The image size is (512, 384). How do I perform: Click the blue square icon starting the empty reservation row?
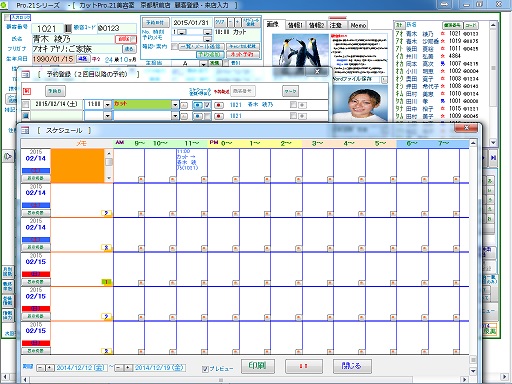click(x=26, y=116)
